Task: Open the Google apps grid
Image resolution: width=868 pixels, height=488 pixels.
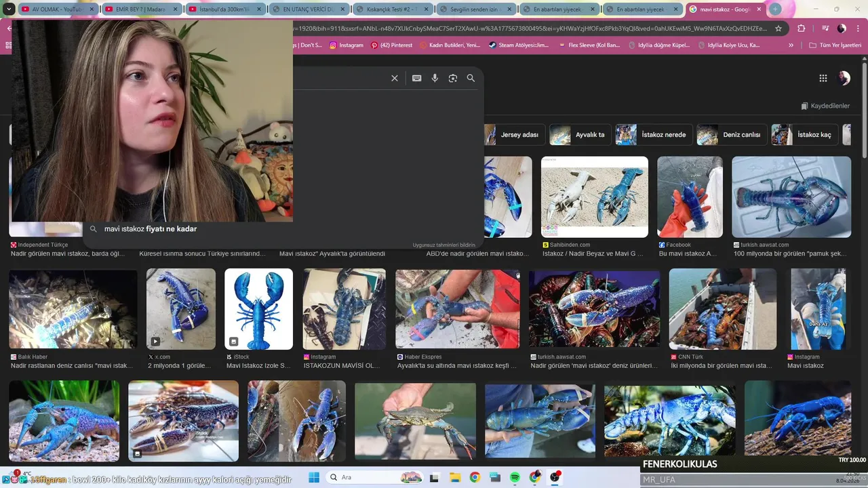Action: (823, 78)
